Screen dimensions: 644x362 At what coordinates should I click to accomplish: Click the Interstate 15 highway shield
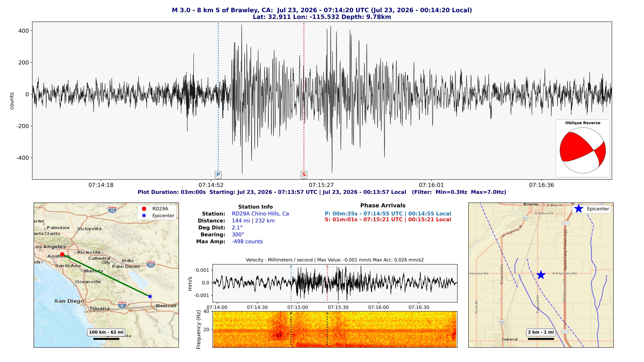tap(112, 210)
